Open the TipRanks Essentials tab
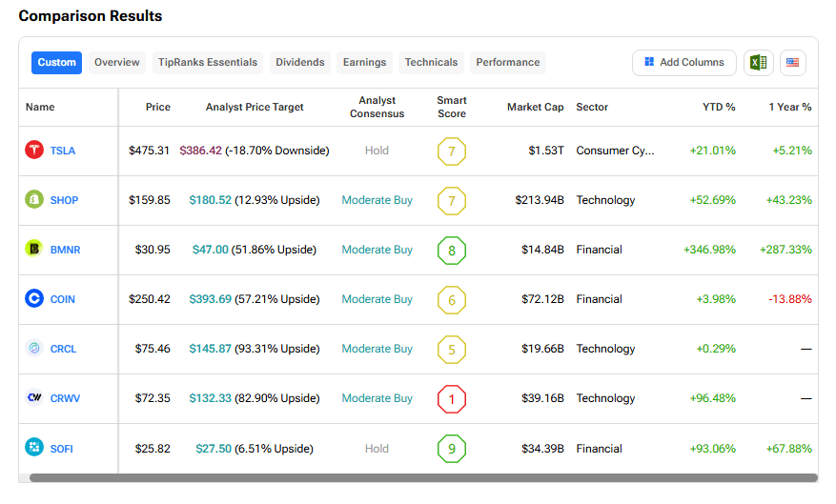Viewport: 836px width, 504px height. coord(208,62)
